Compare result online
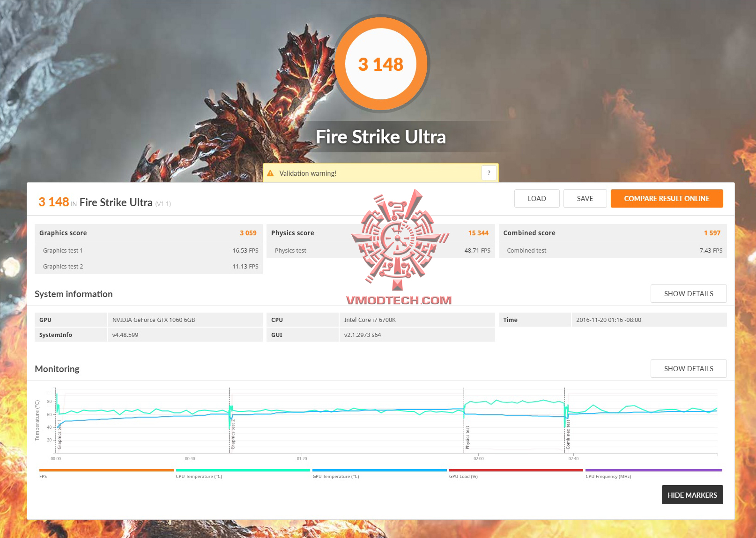756x538 pixels. (x=667, y=198)
